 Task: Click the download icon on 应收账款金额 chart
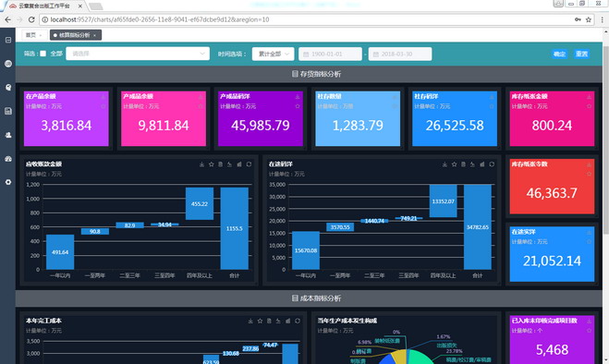point(202,164)
